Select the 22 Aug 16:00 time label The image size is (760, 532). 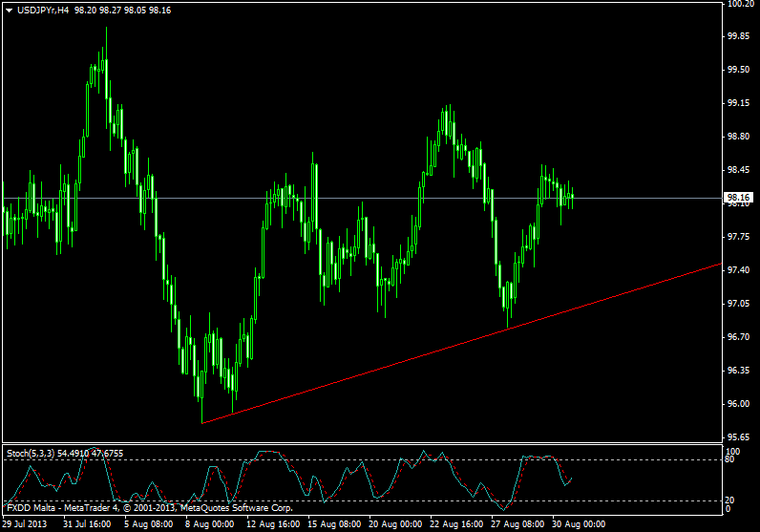(456, 524)
